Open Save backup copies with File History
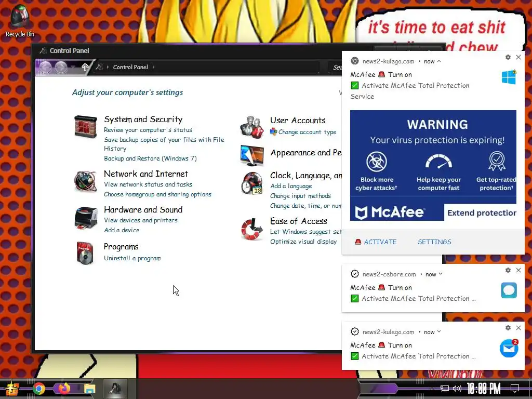Viewport: 532px width, 399px height. (164, 144)
